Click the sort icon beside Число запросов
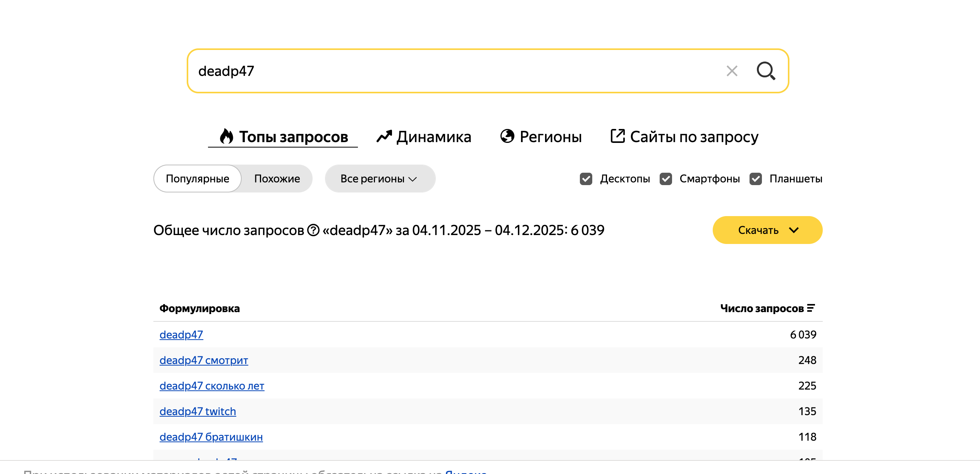 811,308
